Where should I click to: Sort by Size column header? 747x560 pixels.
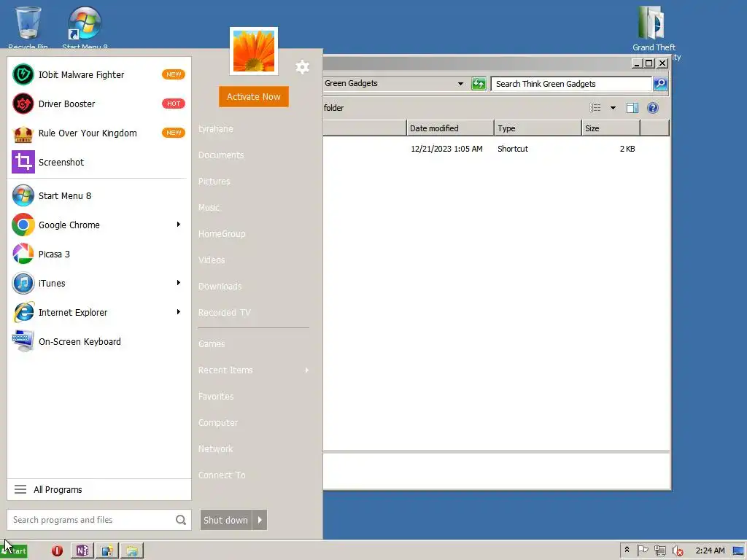[611, 128]
